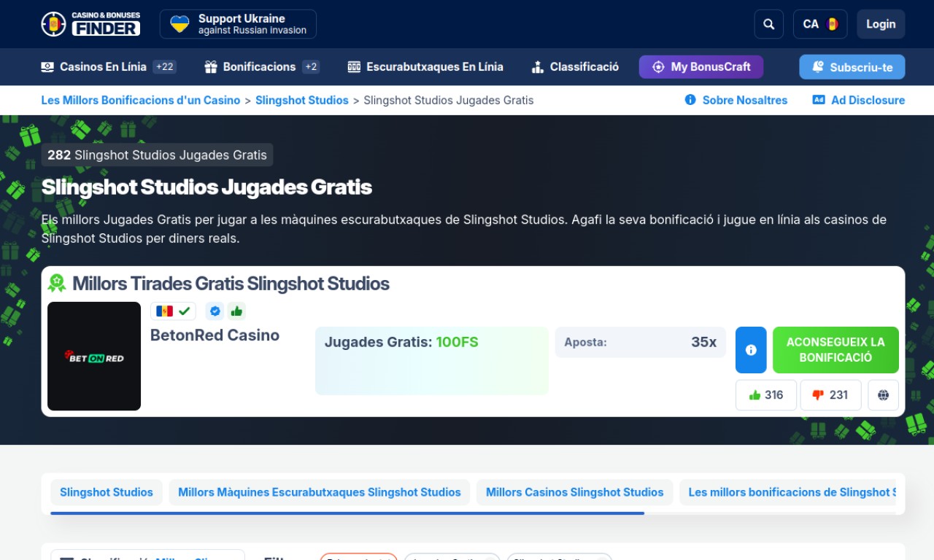934x560 pixels.
Task: Expand Casinos En Línia menu
Action: pyautogui.click(x=108, y=67)
